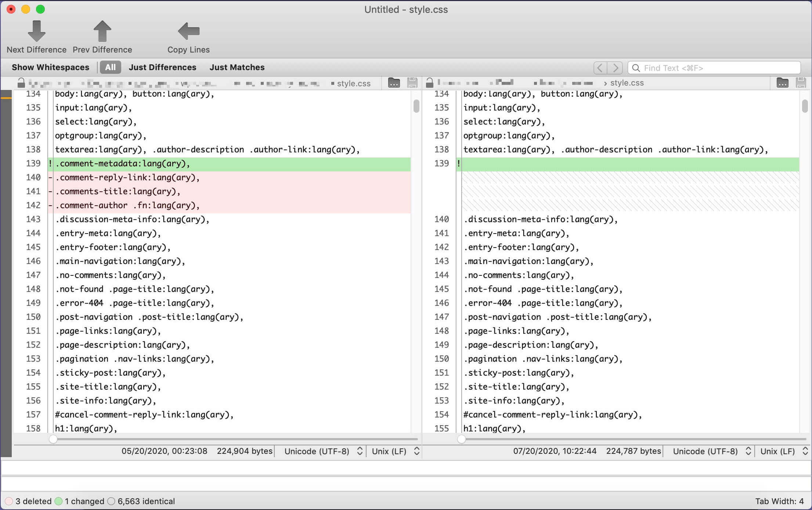Click left pane .error-404 .page-title:lang(ary) line
Screen dimensions: 812x510
click(x=134, y=303)
